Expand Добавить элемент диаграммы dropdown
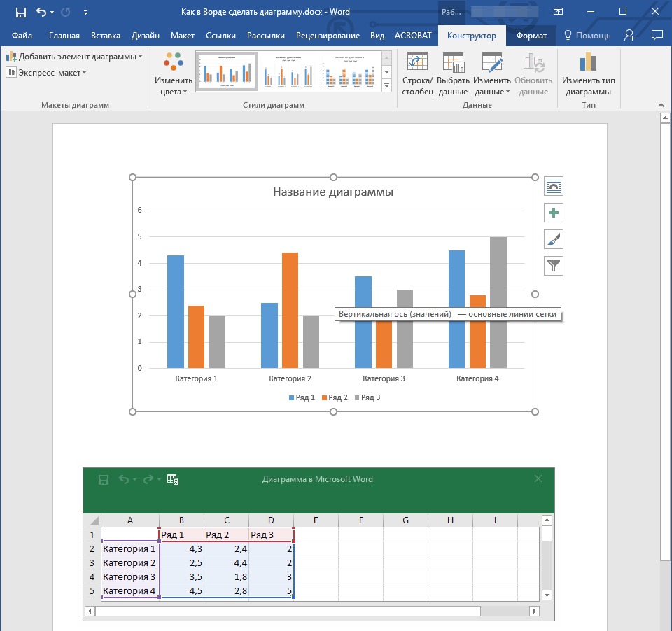 point(74,57)
